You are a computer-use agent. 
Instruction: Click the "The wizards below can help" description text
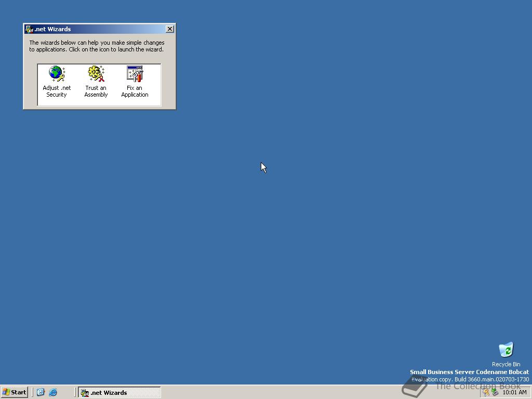coord(97,46)
